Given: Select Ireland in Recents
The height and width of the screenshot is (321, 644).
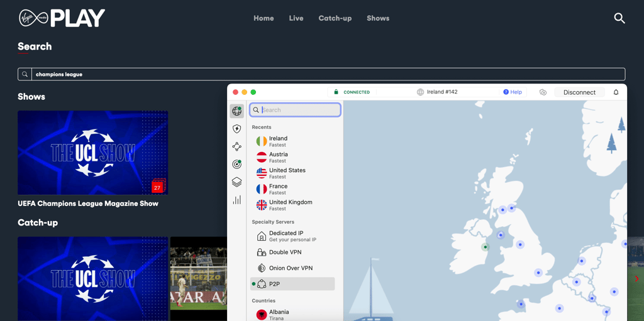Looking at the screenshot, I should click(x=292, y=141).
